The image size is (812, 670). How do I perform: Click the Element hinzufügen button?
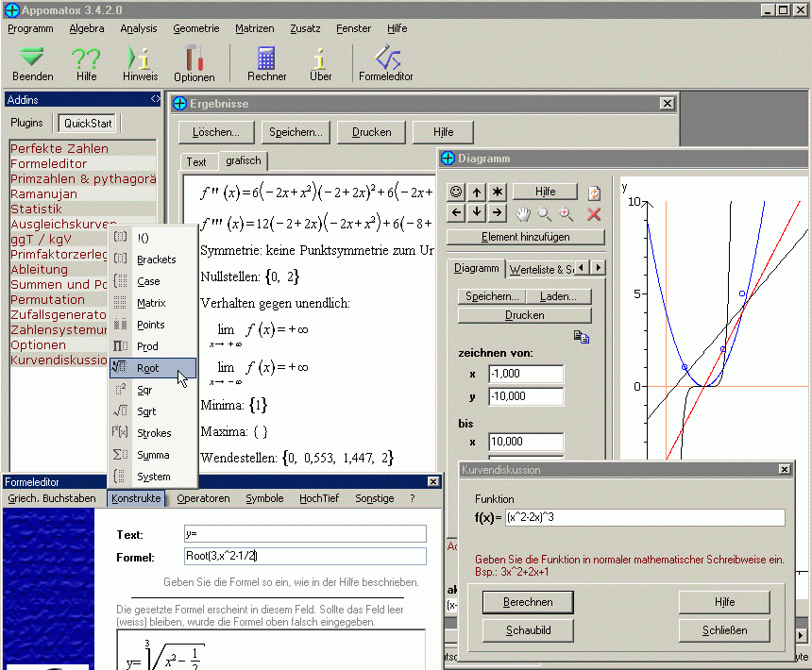pos(525,237)
